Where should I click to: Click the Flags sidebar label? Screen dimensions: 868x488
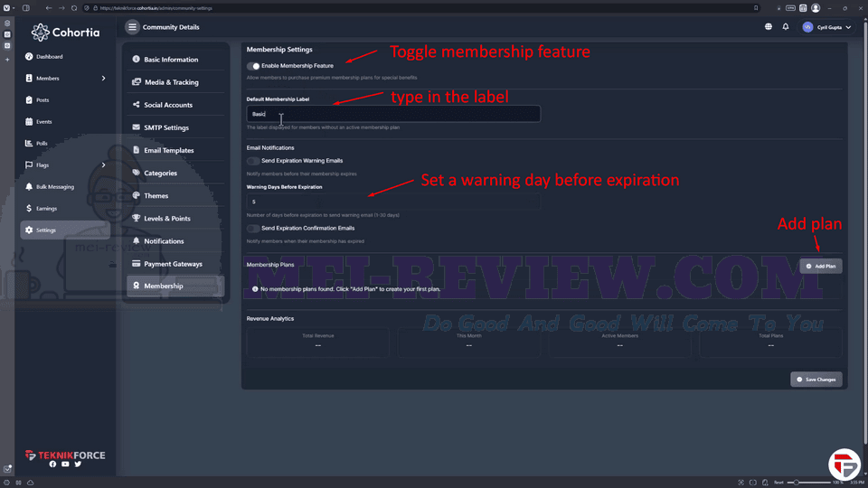tap(42, 164)
